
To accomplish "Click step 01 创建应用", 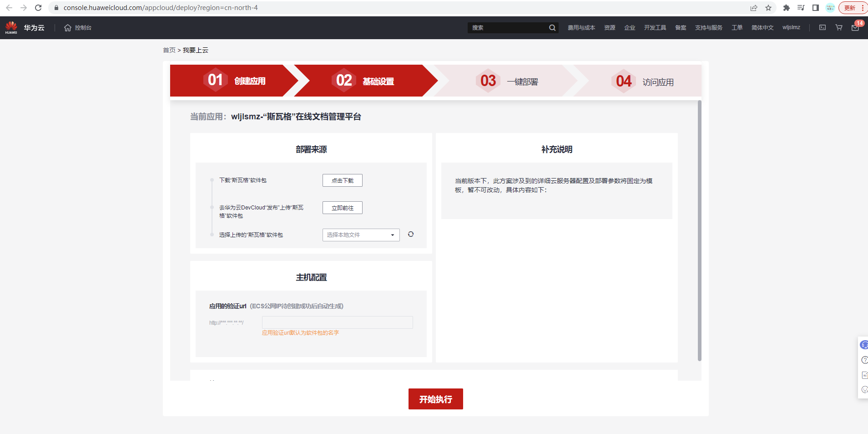I will tap(234, 81).
